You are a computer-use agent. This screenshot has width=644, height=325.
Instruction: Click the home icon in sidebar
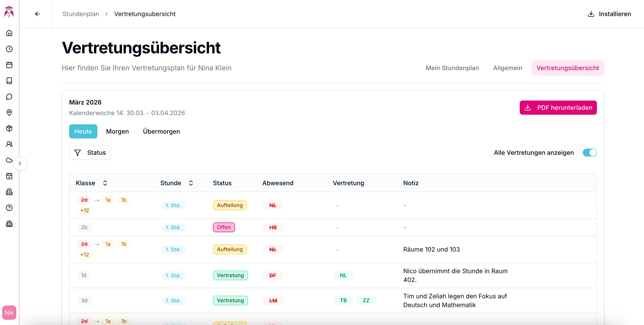pos(9,33)
